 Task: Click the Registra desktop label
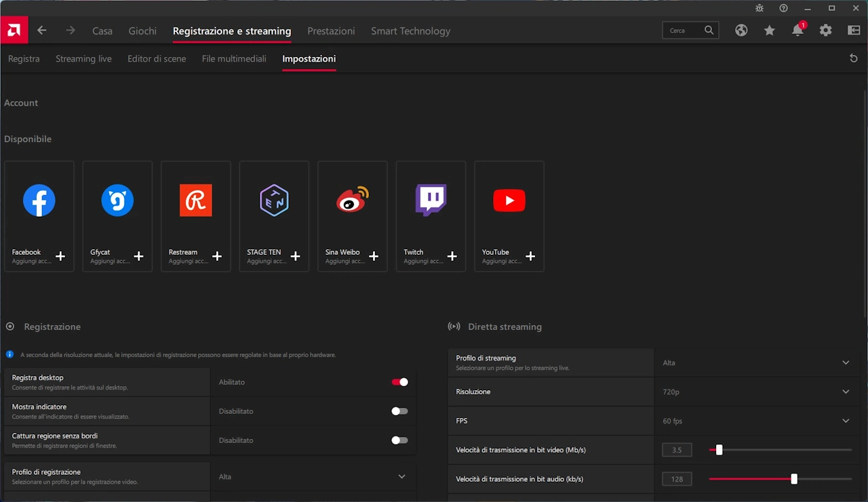pos(38,377)
